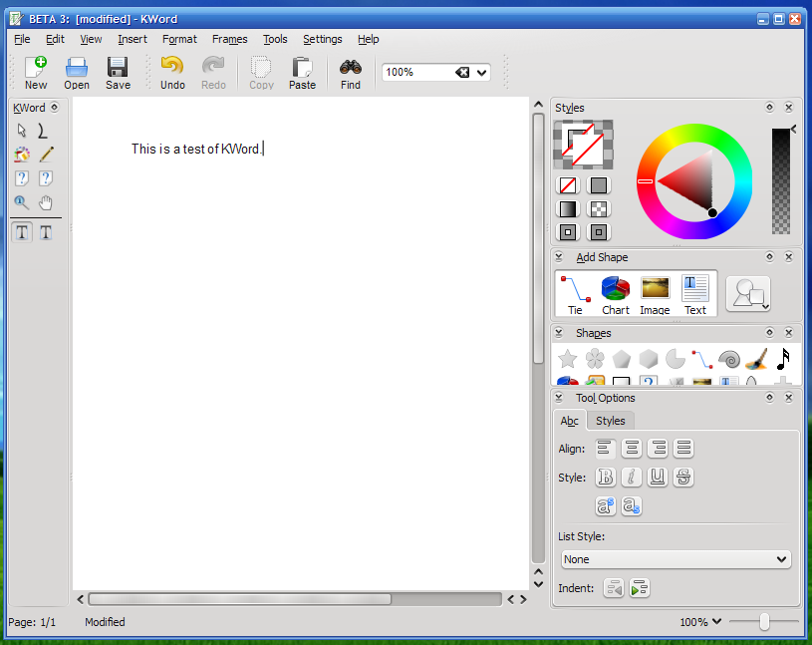Save the document with the floppy icon
This screenshot has width=812, height=645.
(x=119, y=73)
